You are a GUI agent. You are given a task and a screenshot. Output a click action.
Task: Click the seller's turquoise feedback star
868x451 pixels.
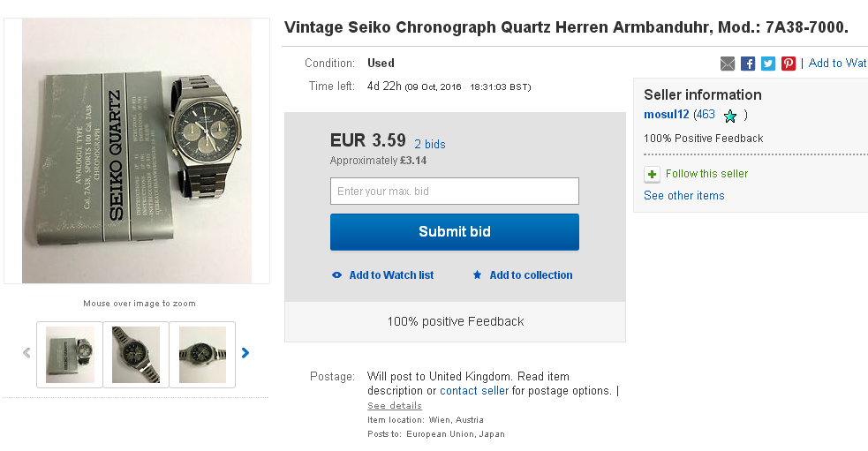(x=730, y=116)
